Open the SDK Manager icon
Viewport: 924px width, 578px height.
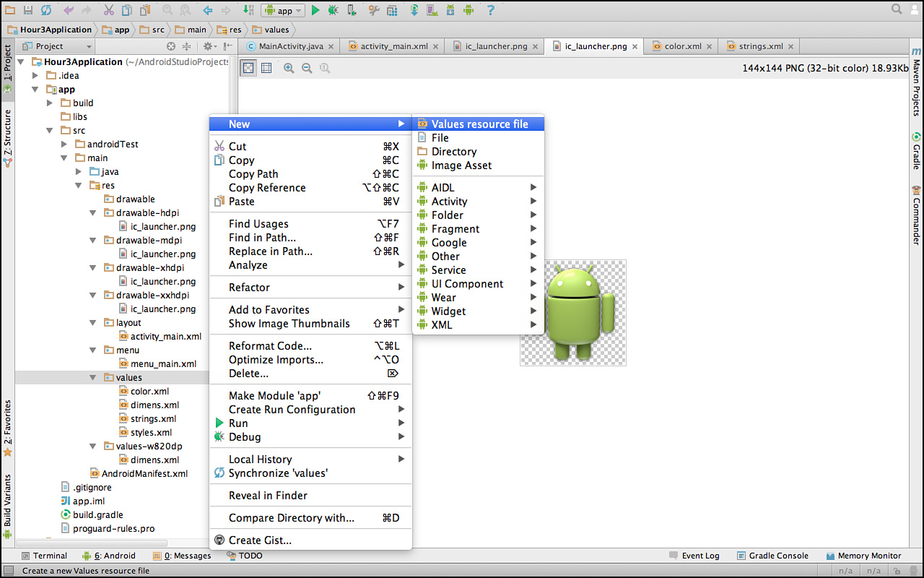point(450,10)
